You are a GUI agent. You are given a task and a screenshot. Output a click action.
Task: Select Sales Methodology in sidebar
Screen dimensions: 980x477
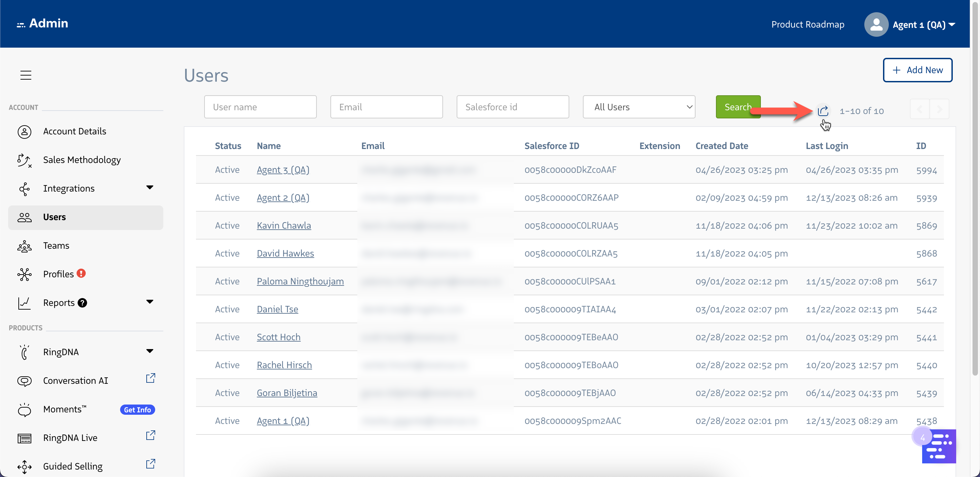82,160
